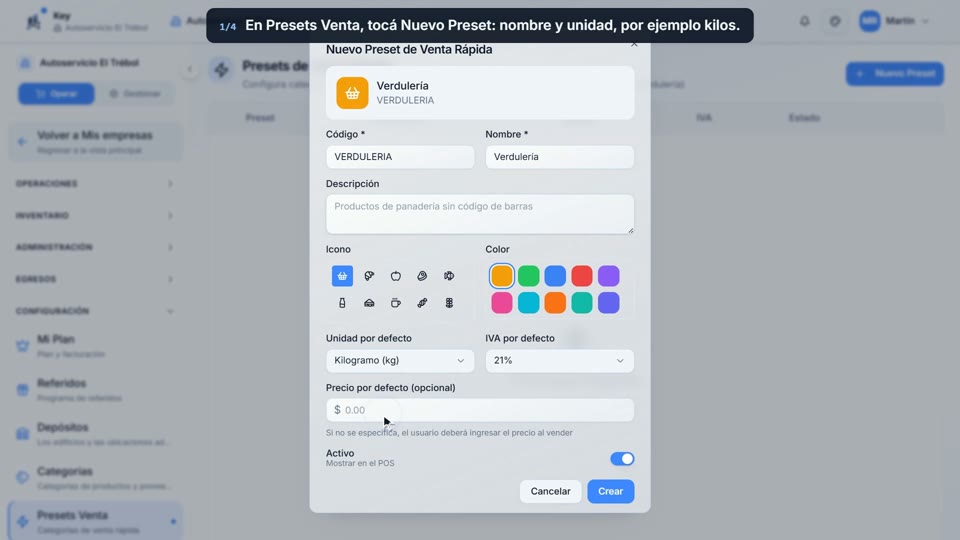This screenshot has width=960, height=540.
Task: Click the Nombre input field
Action: [x=560, y=157]
